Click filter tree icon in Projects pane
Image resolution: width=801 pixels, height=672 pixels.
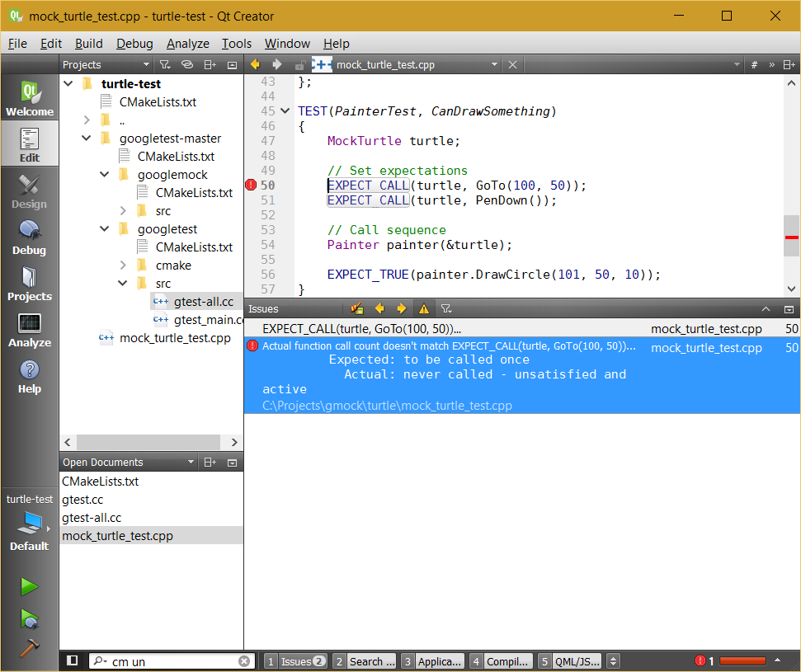[164, 65]
